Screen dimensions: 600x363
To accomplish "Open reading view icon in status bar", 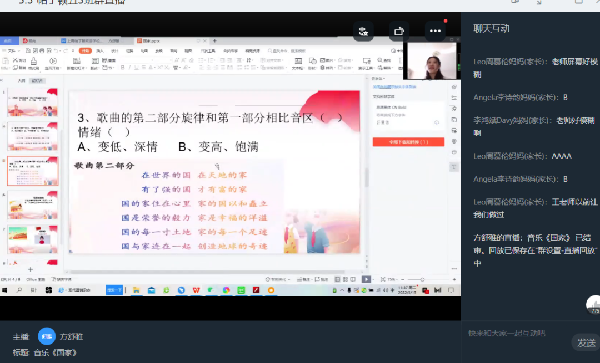I will 353,279.
